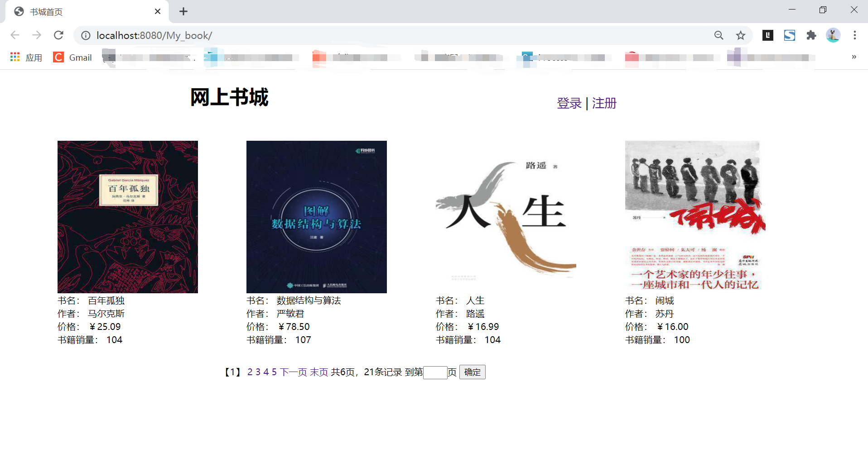Click the 闹城 book cover image
868x458 pixels.
[695, 217]
